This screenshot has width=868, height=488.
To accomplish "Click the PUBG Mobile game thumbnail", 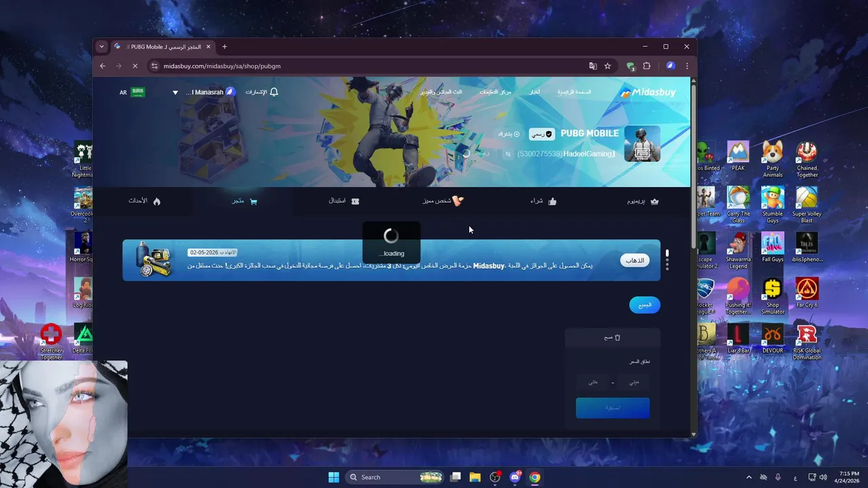I will click(642, 144).
